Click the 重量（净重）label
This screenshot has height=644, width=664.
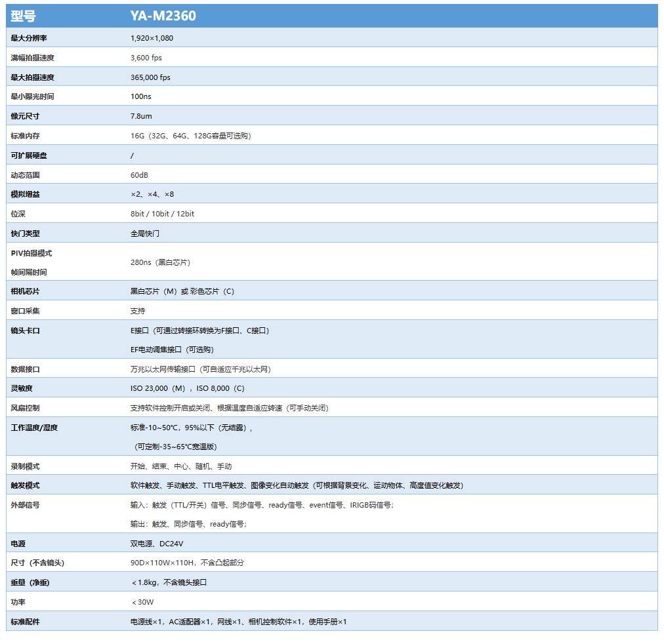pyautogui.click(x=30, y=582)
